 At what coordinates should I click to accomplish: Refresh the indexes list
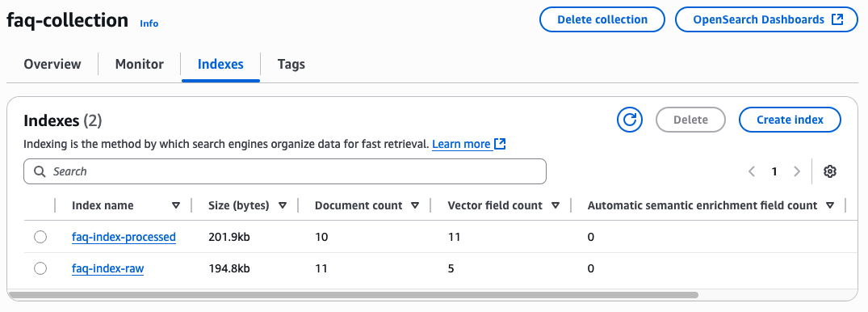[x=630, y=120]
